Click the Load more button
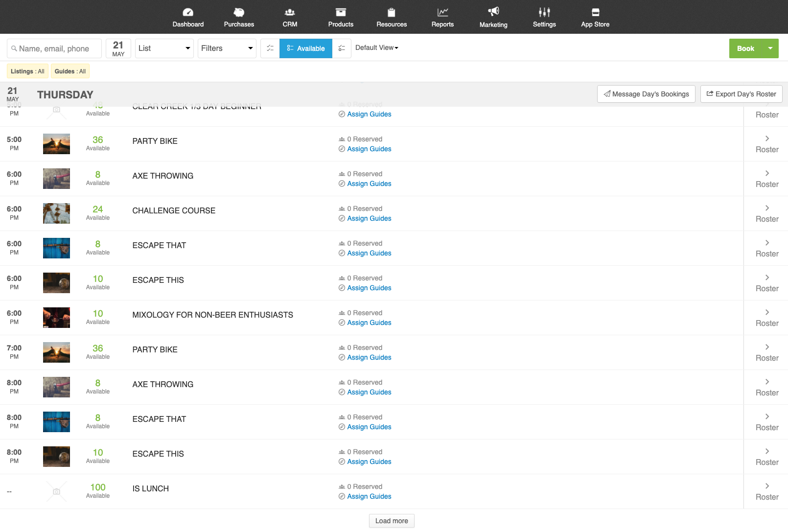The width and height of the screenshot is (788, 532). click(392, 521)
